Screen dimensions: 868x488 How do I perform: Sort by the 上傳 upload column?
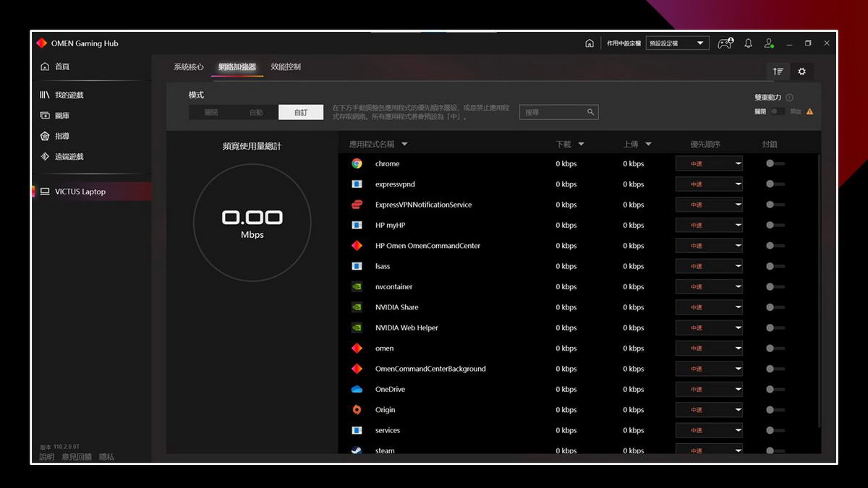pos(637,145)
